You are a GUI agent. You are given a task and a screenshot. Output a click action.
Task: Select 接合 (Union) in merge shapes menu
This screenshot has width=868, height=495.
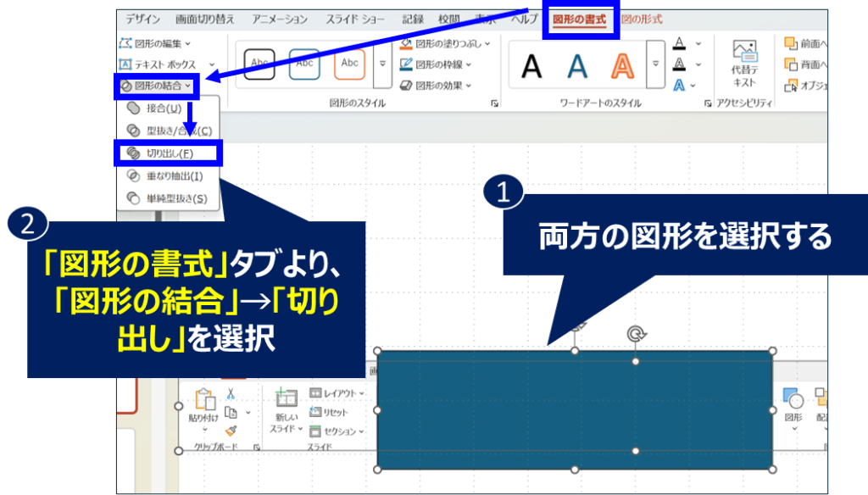[163, 108]
